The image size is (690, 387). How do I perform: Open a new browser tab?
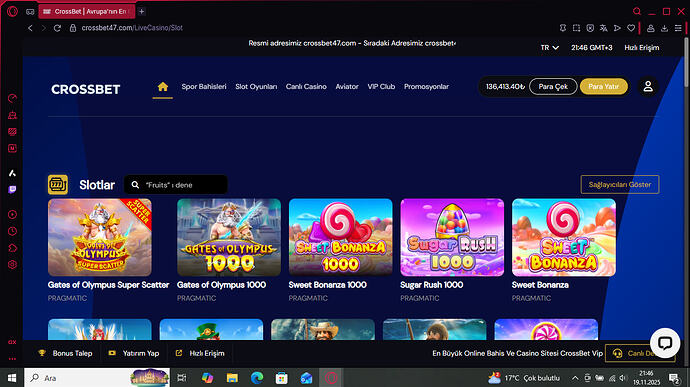[x=142, y=11]
